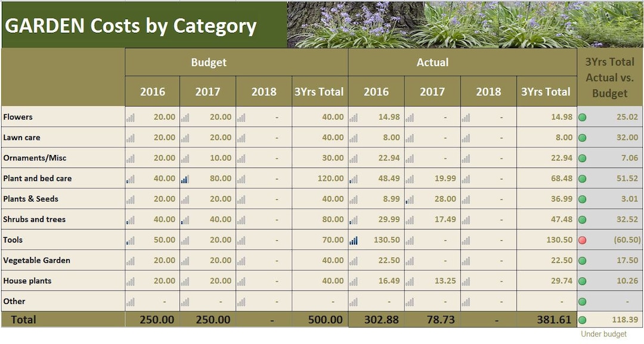
Task: Click bar icon in Lawn care Actual 2016
Action: tap(353, 138)
